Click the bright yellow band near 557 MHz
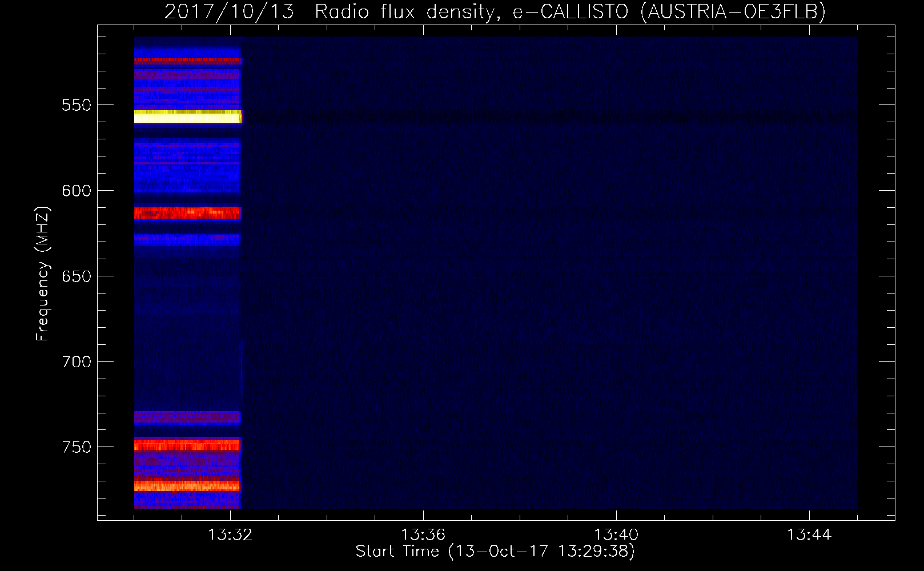Screen dimensions: 924x571 coord(188,116)
